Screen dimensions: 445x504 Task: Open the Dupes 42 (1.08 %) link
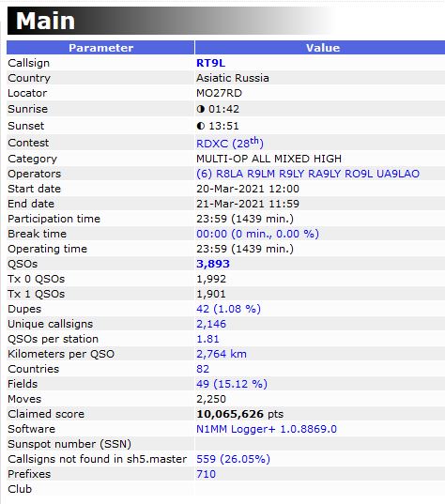click(228, 309)
